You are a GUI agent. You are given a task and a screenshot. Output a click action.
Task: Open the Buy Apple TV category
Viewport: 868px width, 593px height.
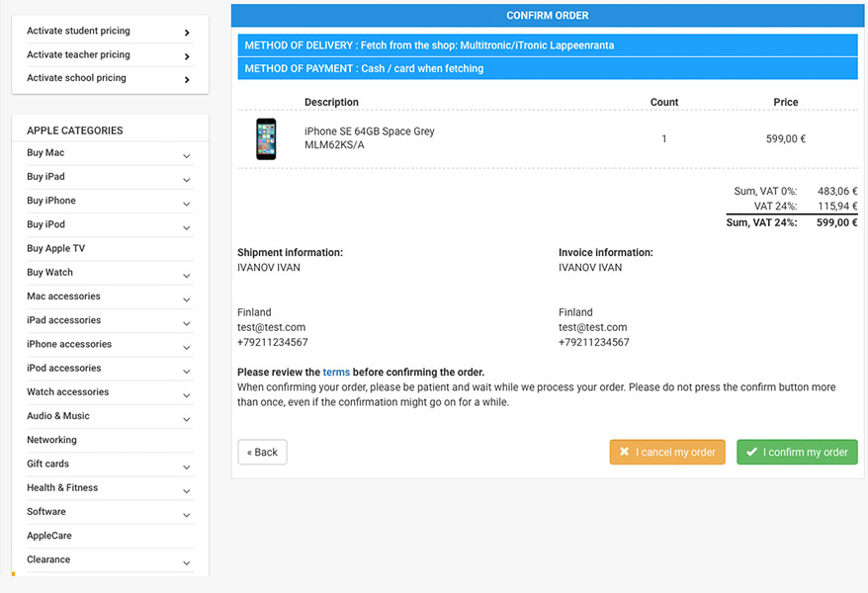coord(56,248)
